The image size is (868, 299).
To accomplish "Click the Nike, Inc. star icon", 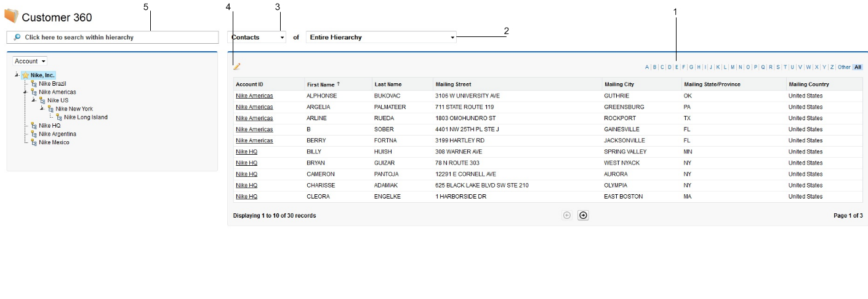I will [25, 75].
